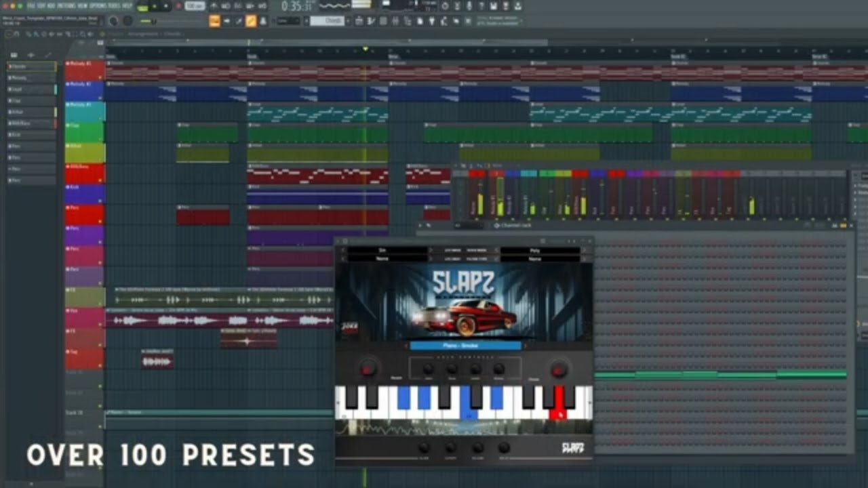Screen dimensions: 868x488
Task: Select the pink Vox track header
Action: click(x=85, y=317)
